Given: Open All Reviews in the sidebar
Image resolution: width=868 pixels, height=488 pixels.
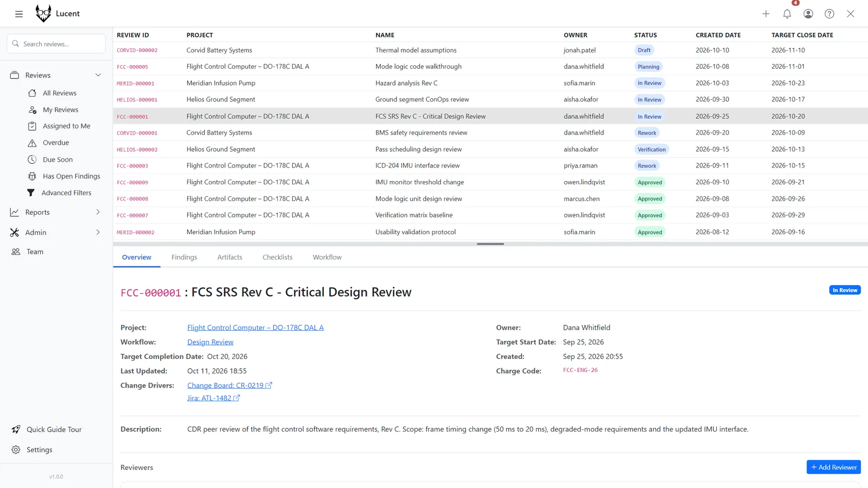Looking at the screenshot, I should click(60, 93).
